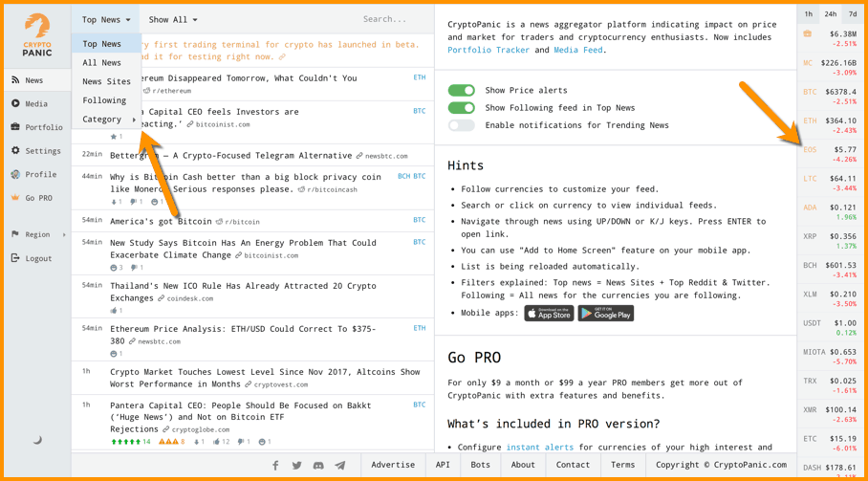Open the XRP price row
Viewport: 868px width, 481px height.
pyautogui.click(x=831, y=241)
